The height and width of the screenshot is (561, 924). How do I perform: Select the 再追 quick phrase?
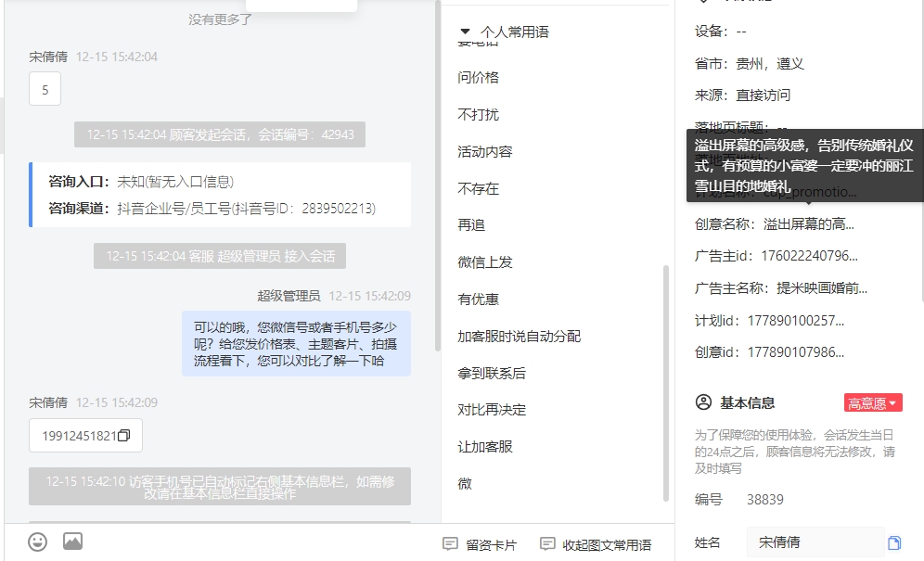click(x=471, y=225)
